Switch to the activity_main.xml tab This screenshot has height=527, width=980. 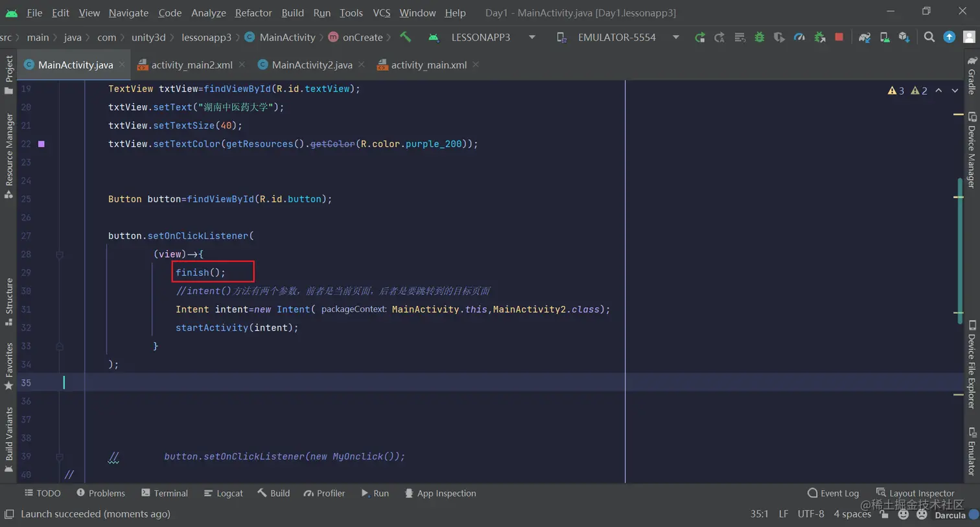click(428, 65)
